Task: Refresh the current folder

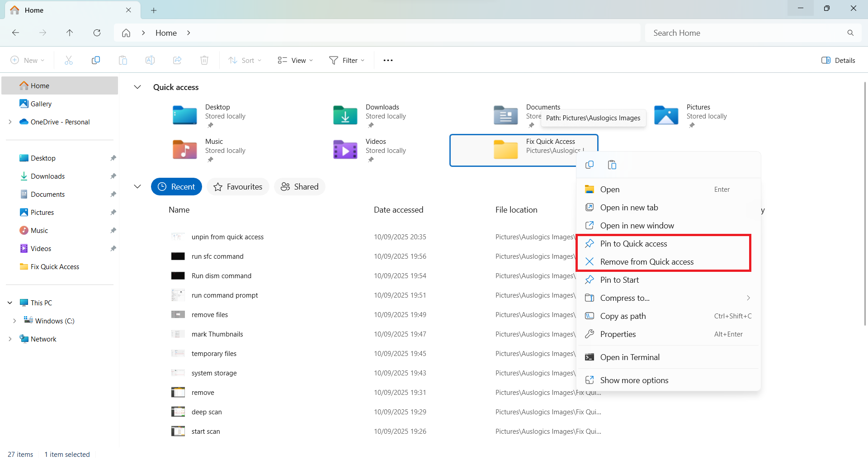Action: (97, 33)
